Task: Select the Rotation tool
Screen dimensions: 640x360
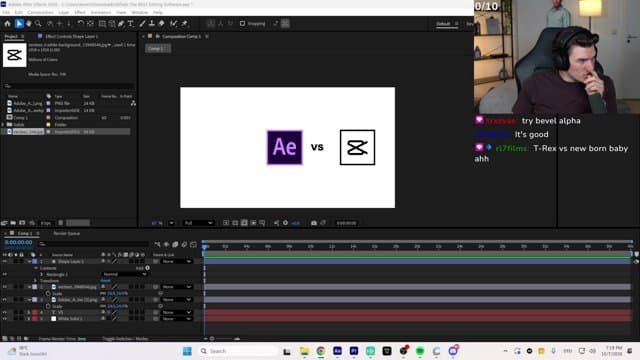Action: pos(80,24)
